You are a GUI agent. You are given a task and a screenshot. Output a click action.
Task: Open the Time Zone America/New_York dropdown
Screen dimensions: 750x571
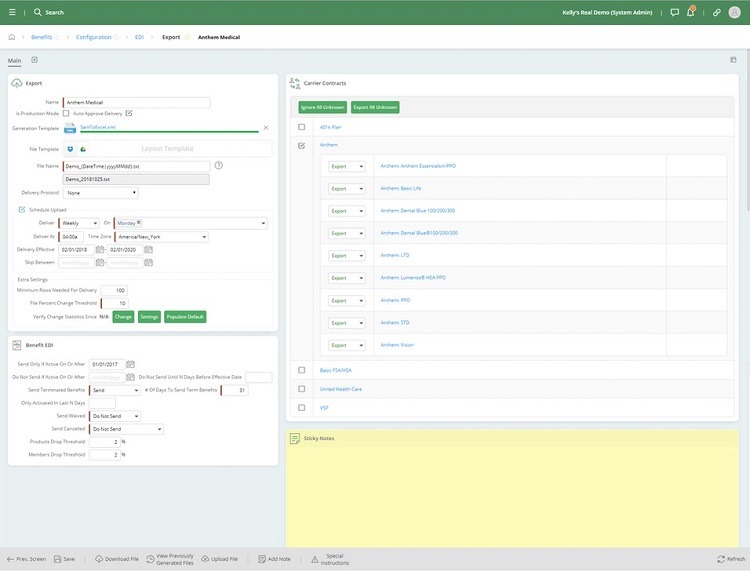[162, 237]
